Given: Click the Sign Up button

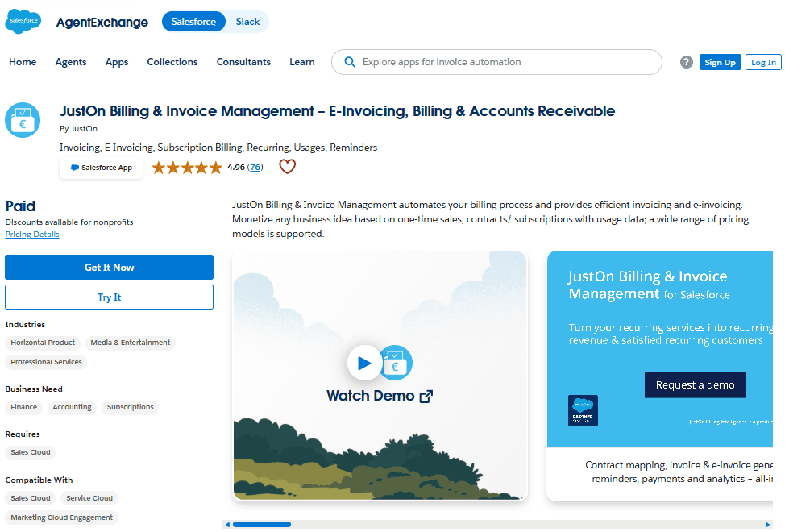Looking at the screenshot, I should [x=720, y=62].
